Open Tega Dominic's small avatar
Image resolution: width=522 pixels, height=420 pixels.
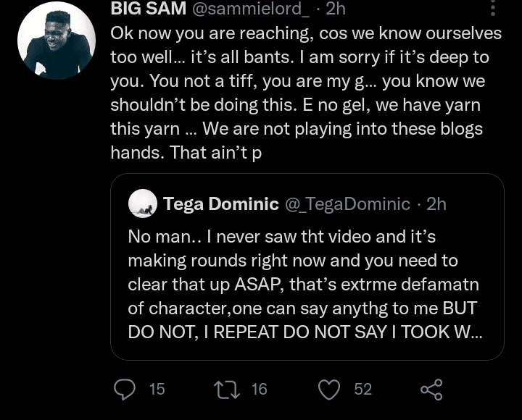coord(143,204)
